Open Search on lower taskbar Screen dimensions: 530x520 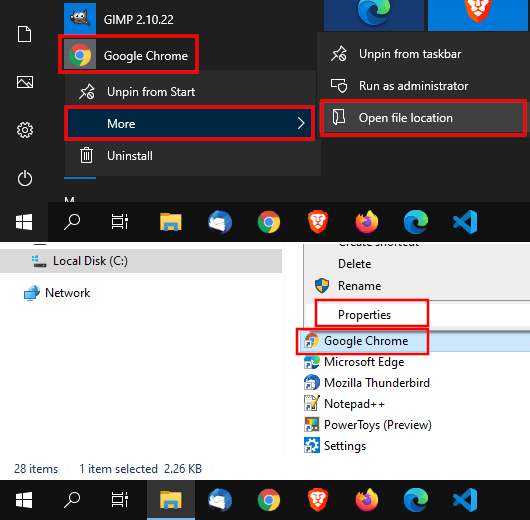click(x=72, y=500)
